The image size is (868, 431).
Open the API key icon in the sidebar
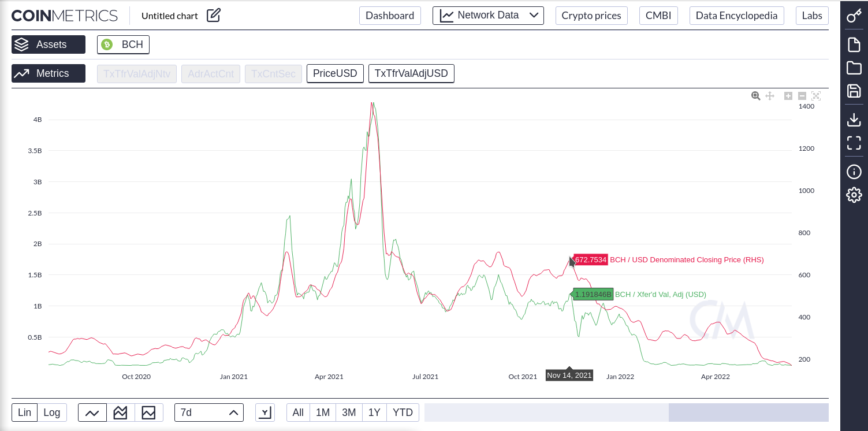tap(854, 16)
